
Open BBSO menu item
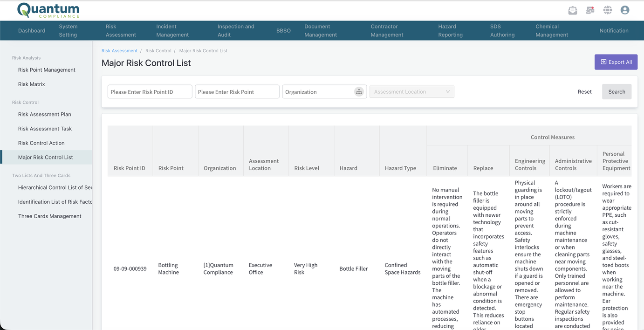point(283,31)
